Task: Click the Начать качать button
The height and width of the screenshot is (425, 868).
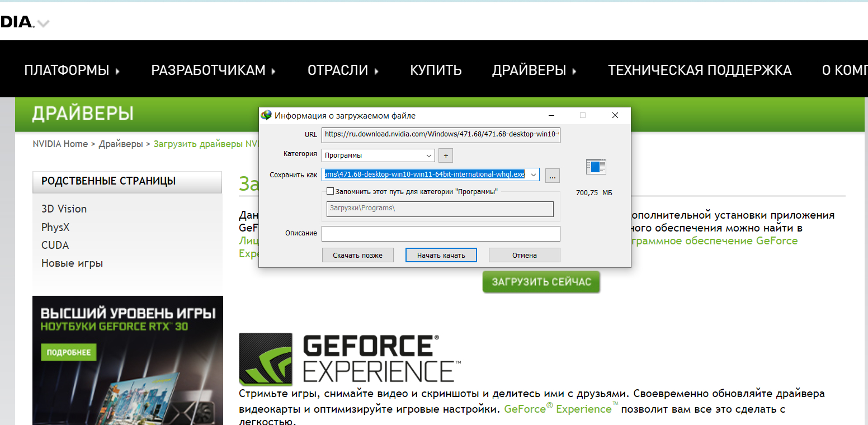Action: (x=441, y=255)
